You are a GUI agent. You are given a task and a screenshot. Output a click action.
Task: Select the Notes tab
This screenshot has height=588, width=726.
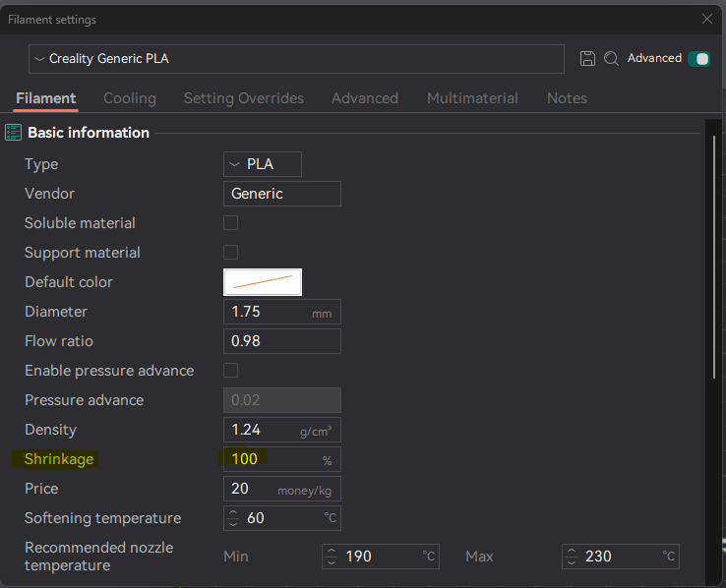567,98
